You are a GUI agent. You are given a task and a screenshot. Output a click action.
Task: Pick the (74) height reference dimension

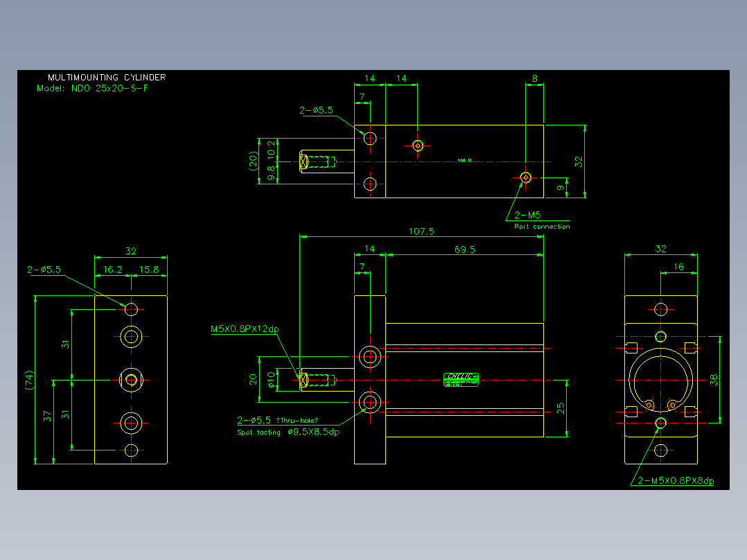(x=30, y=380)
